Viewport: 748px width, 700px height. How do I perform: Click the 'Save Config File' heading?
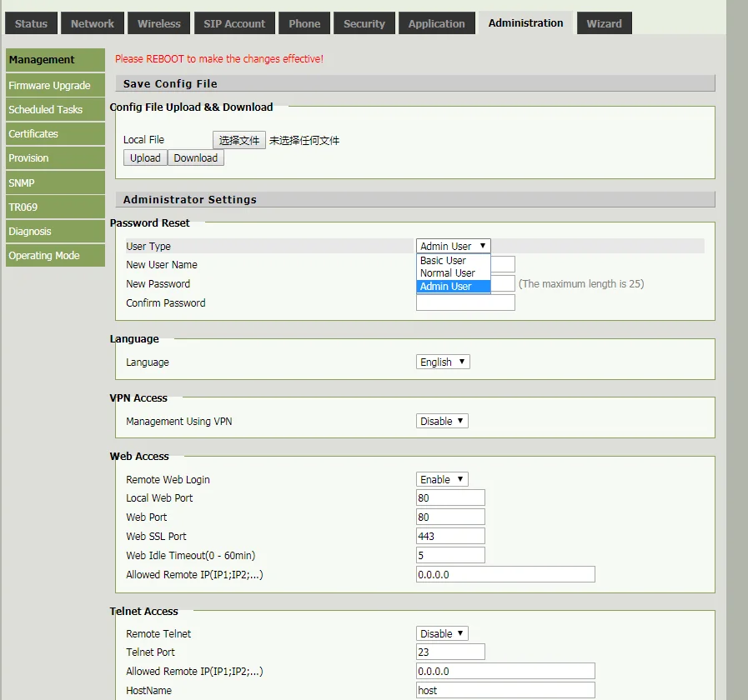point(170,84)
